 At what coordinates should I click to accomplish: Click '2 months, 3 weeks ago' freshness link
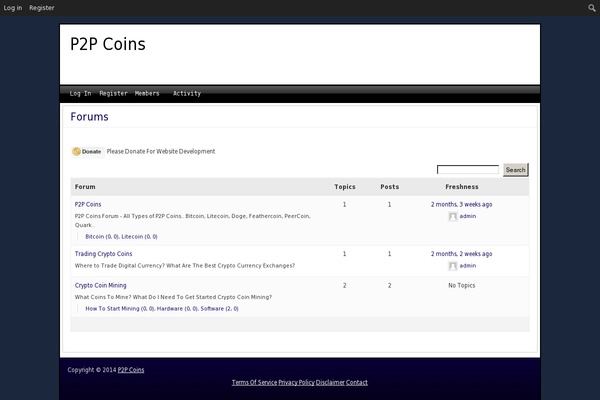point(461,204)
